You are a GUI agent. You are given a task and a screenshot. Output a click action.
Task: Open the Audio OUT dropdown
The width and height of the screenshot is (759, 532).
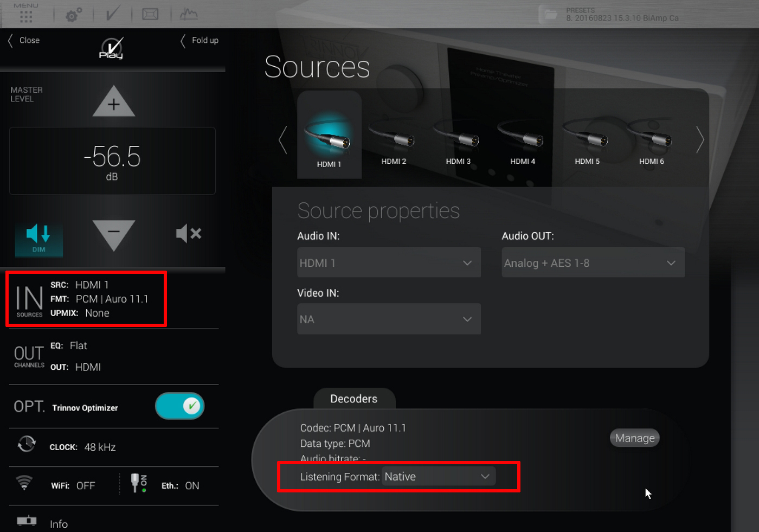pyautogui.click(x=593, y=263)
